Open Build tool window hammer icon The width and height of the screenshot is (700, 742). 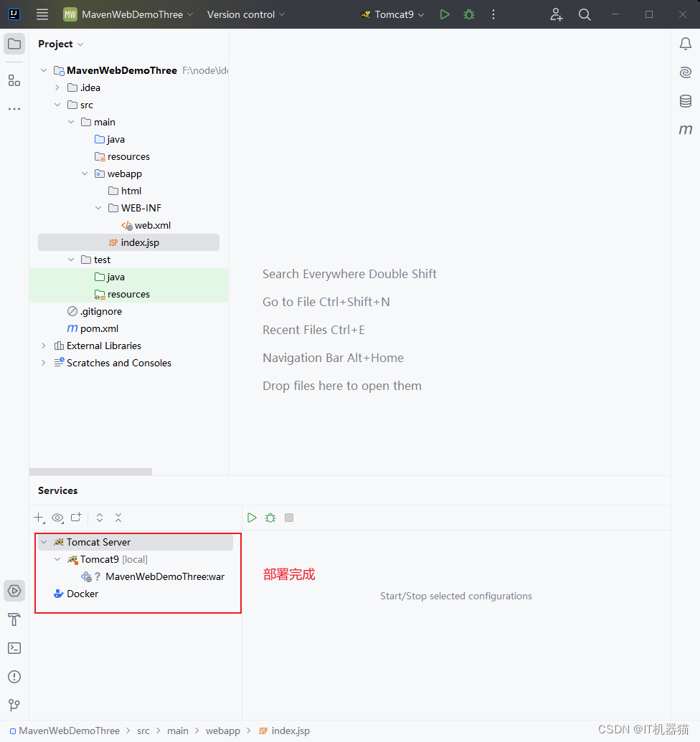(14, 619)
